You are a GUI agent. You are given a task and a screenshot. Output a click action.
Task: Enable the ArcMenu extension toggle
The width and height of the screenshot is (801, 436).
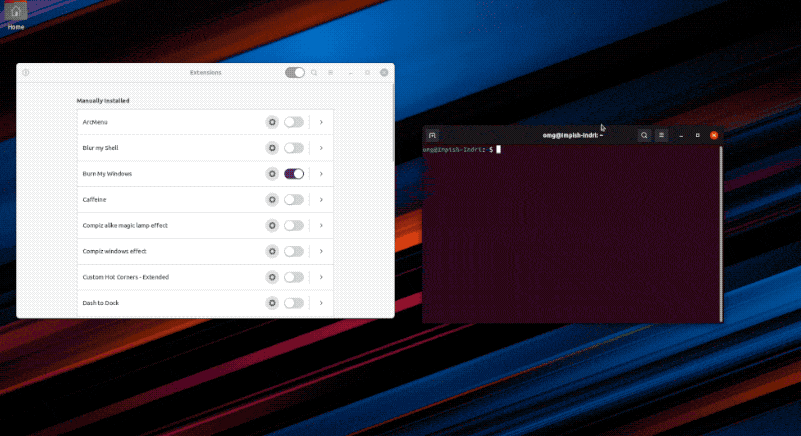coord(294,122)
